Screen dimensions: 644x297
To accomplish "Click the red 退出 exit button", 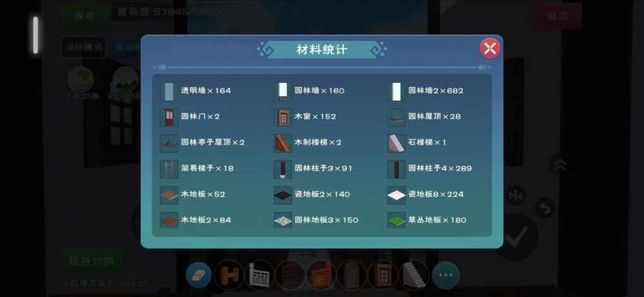I will pyautogui.click(x=558, y=16).
